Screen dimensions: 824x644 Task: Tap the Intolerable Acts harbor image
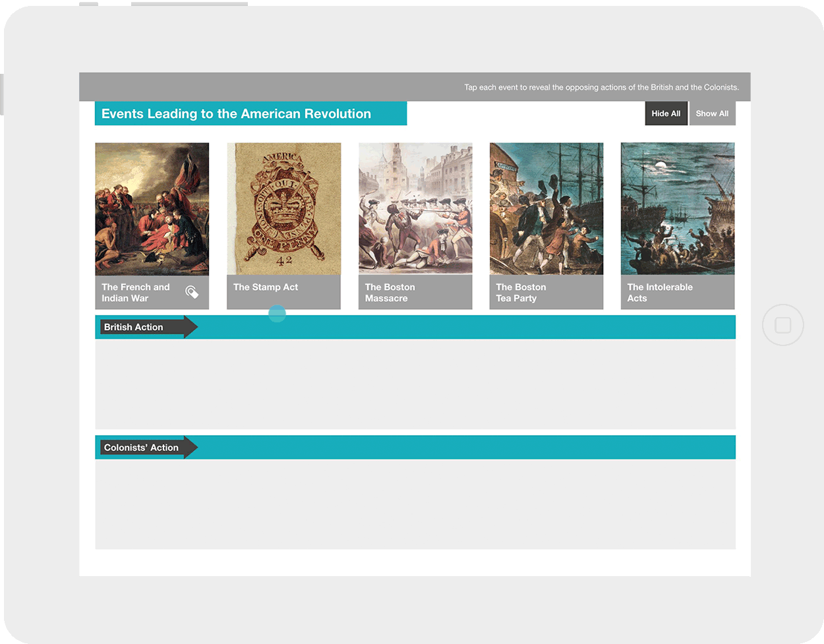pyautogui.click(x=678, y=209)
